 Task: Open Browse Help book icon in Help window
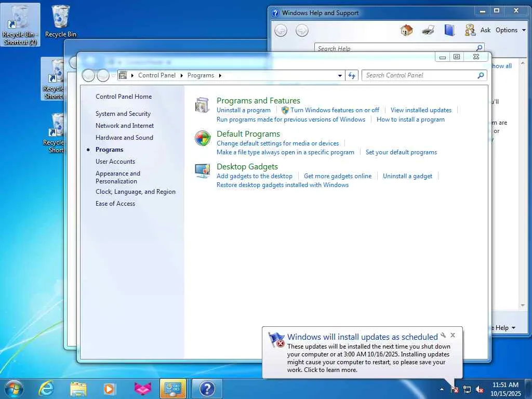click(449, 30)
